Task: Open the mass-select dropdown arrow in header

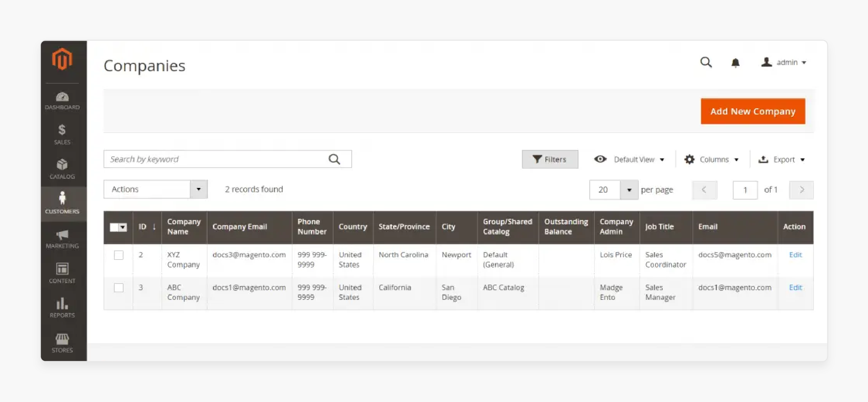Action: pos(123,227)
